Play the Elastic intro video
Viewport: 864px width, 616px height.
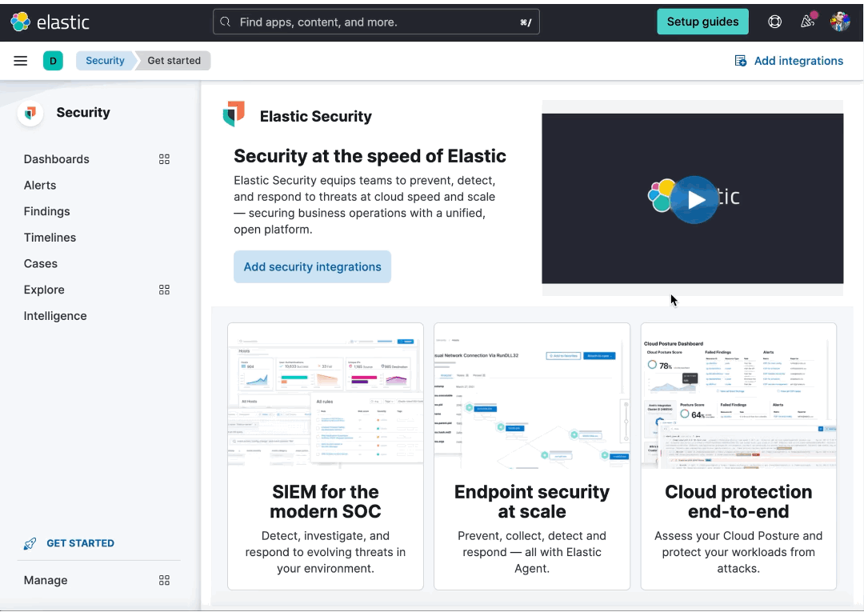point(694,199)
